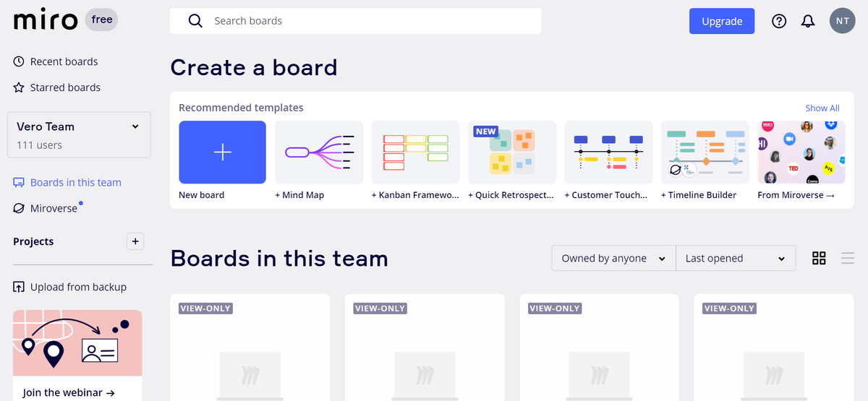Click the upload icon beside Upload from backup
The height and width of the screenshot is (401, 868).
[x=19, y=287]
